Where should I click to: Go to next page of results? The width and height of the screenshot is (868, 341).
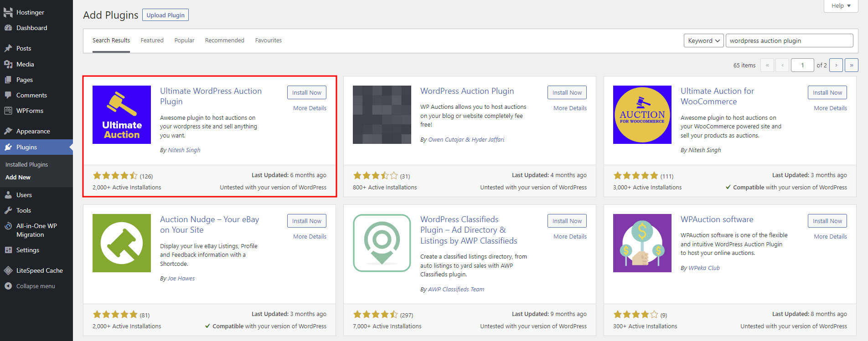(x=836, y=65)
